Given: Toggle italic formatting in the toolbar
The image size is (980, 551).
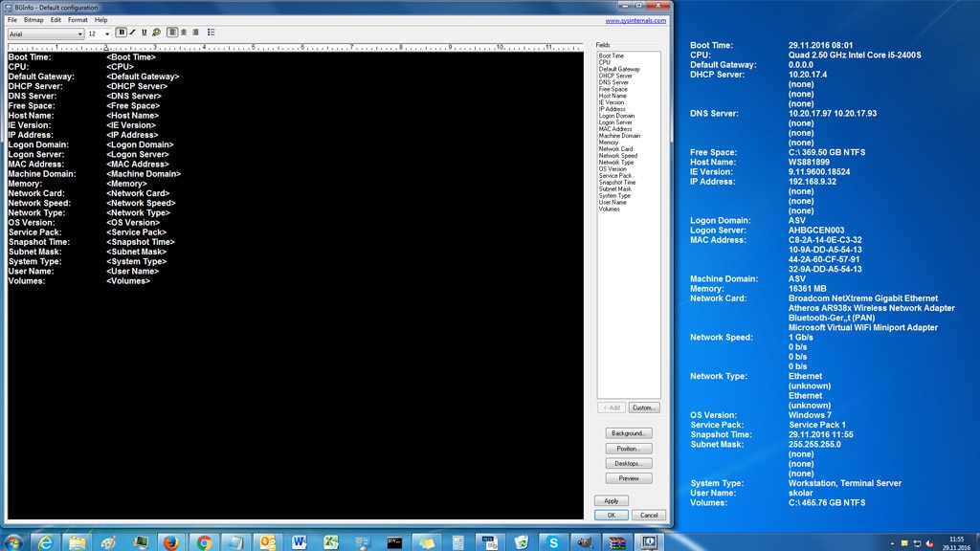Looking at the screenshot, I should [132, 33].
